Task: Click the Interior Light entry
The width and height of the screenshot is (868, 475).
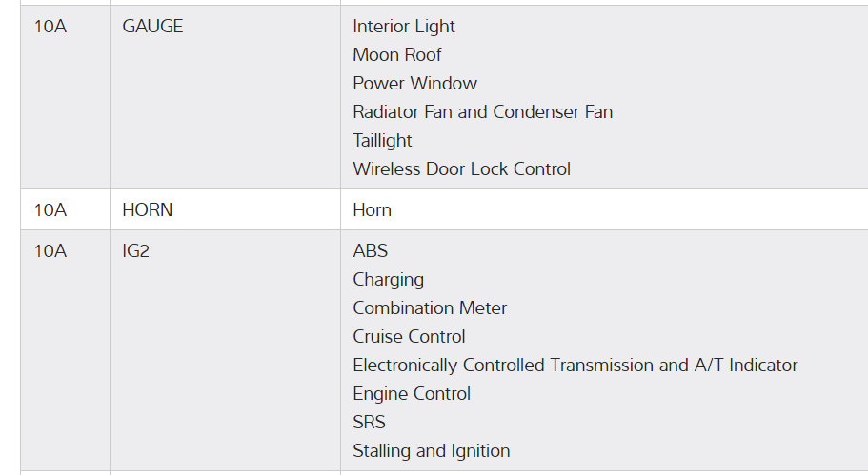Action: point(404,27)
